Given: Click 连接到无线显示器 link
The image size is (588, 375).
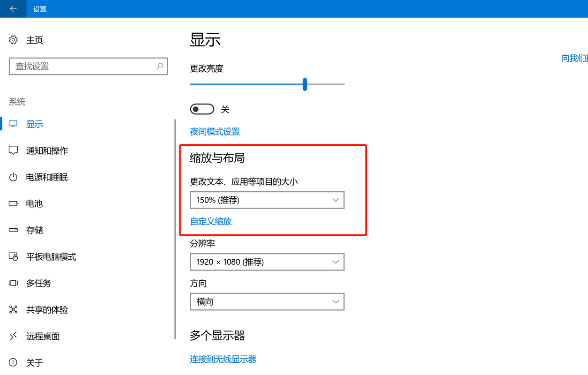Looking at the screenshot, I should pos(223,360).
